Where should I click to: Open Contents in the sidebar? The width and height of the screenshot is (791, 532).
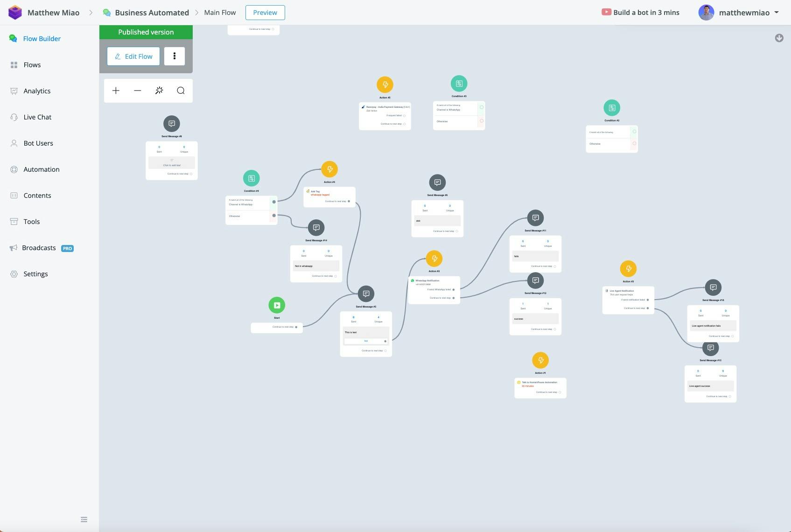pyautogui.click(x=37, y=196)
